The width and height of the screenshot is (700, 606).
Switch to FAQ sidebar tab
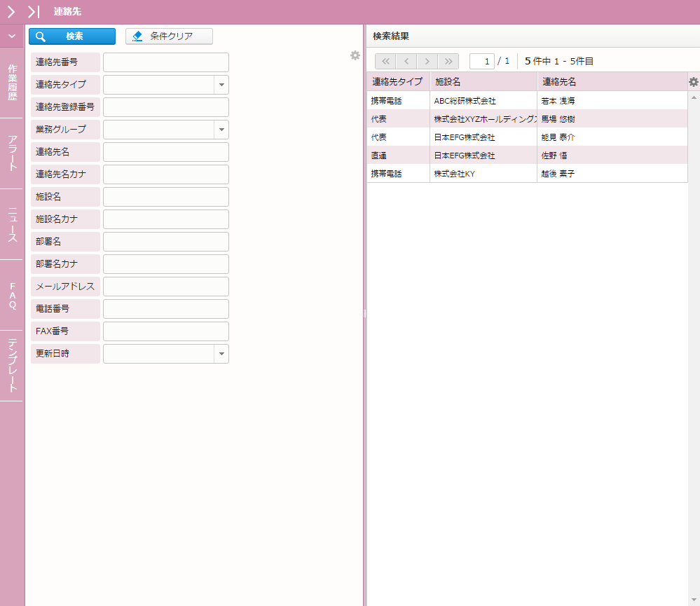click(x=12, y=295)
